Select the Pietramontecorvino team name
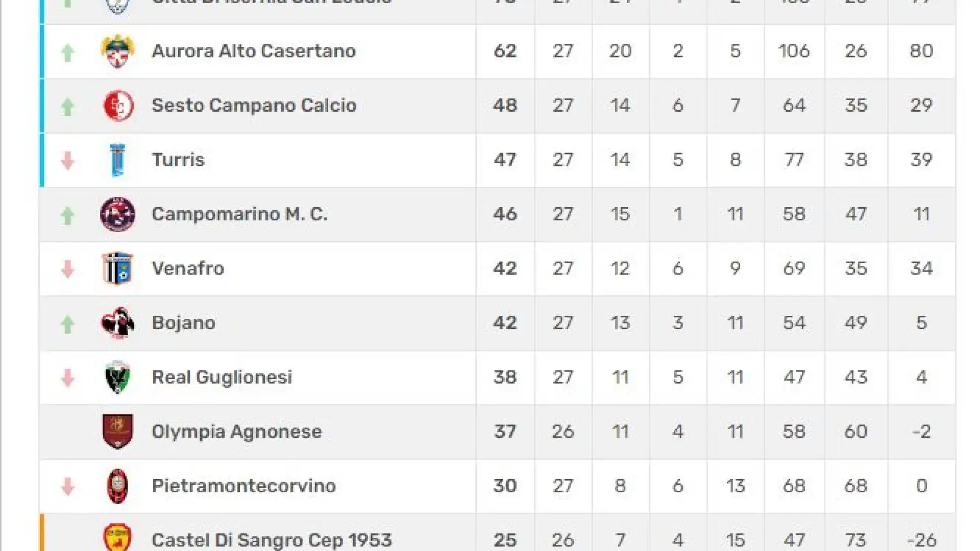 point(244,486)
